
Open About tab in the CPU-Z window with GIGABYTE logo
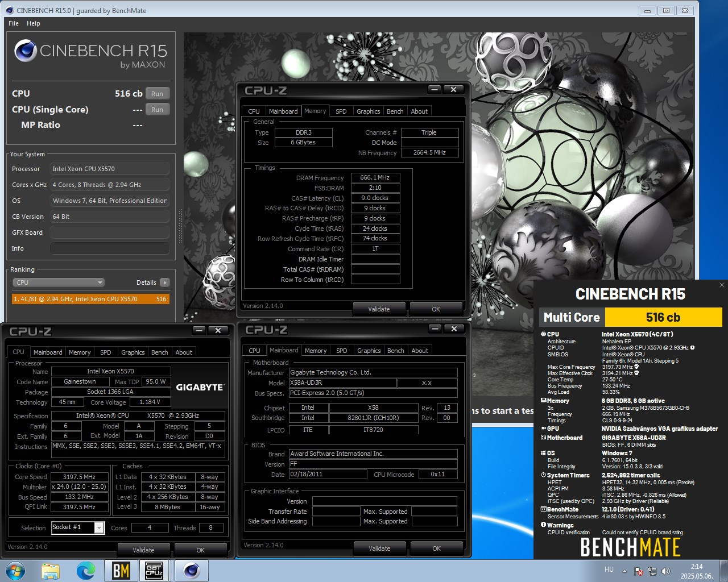click(x=184, y=352)
